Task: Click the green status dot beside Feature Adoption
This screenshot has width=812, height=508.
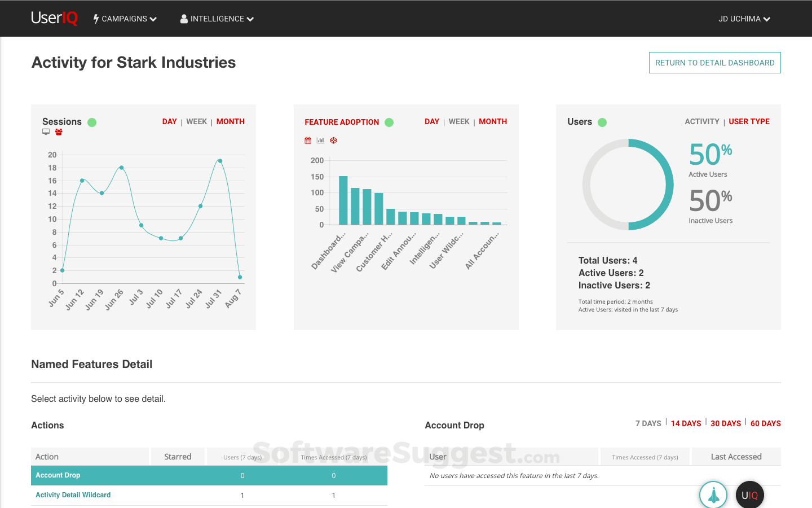Action: click(389, 122)
